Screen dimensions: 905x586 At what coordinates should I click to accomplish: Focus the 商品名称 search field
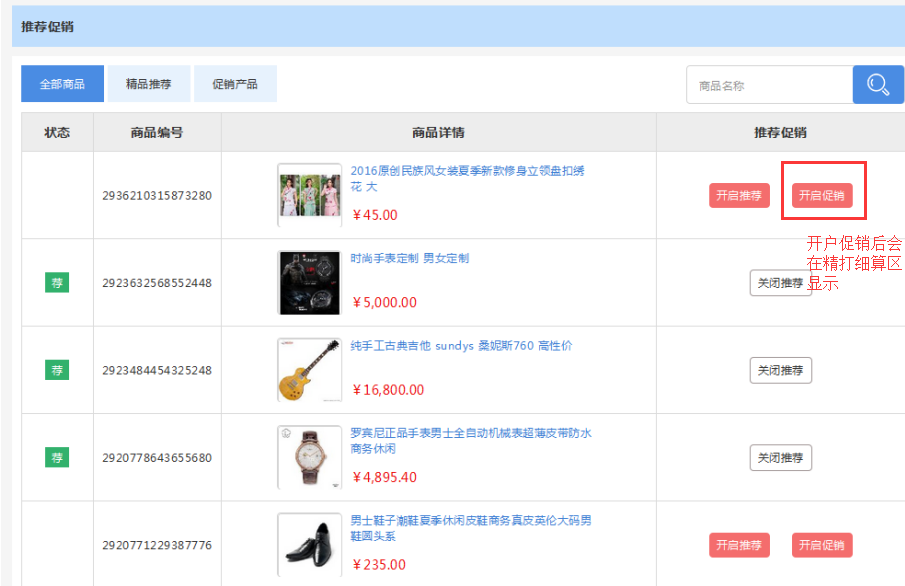point(769,85)
